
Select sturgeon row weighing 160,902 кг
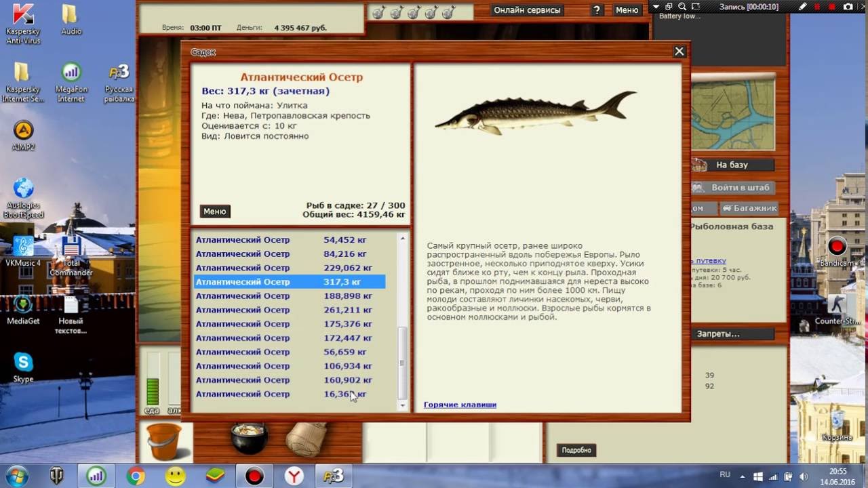290,380
